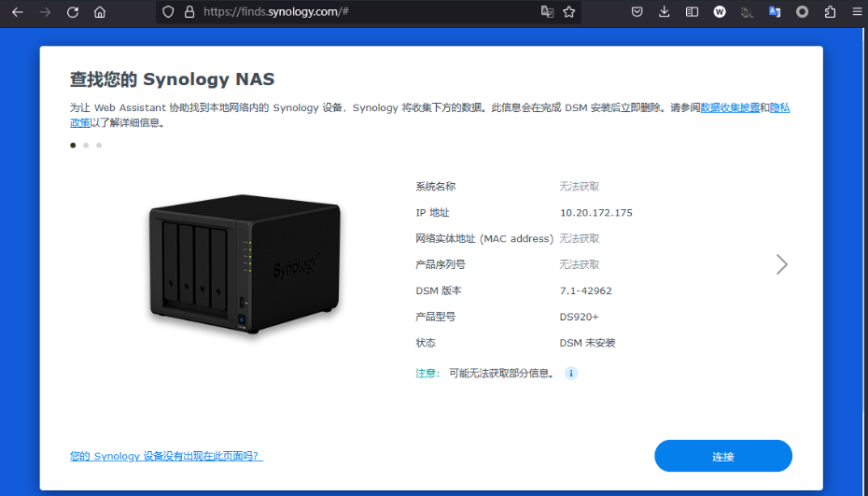View site security via padlock icon
This screenshot has width=868, height=496.
189,12
